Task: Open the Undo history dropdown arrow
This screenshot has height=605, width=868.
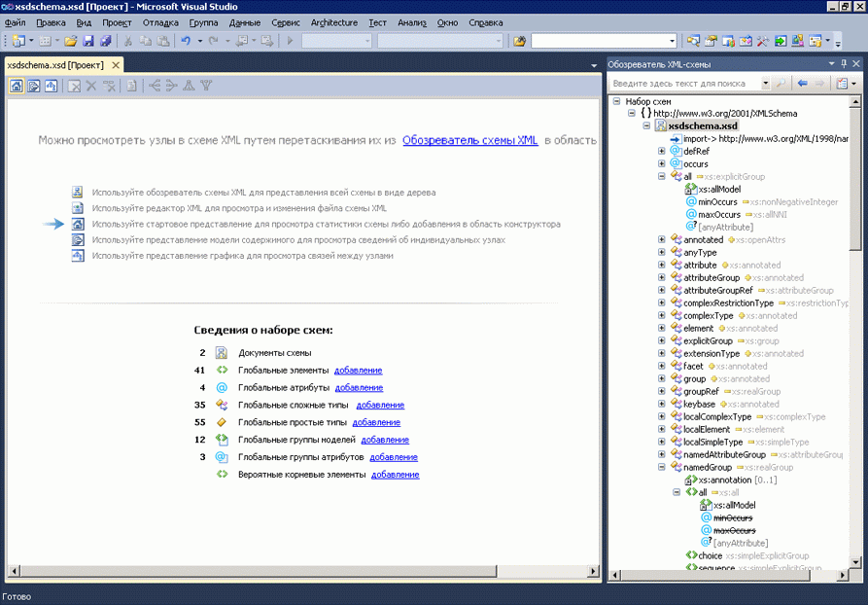Action: 200,41
